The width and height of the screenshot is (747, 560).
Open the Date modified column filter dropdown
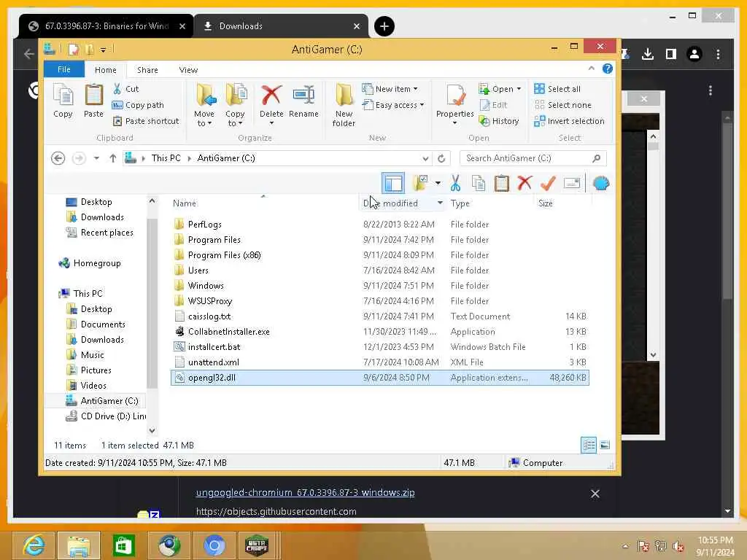[440, 203]
